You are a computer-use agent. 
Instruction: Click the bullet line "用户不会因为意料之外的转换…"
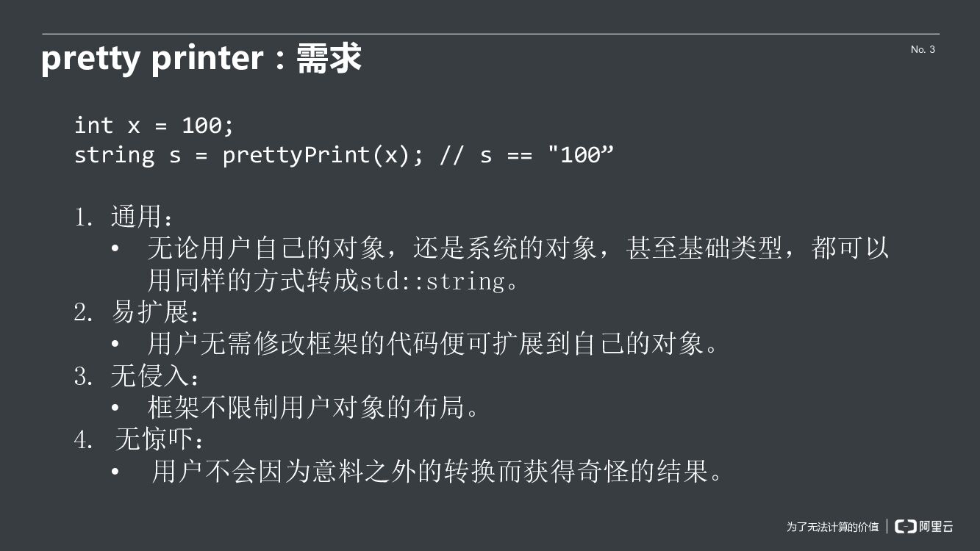[x=437, y=471]
